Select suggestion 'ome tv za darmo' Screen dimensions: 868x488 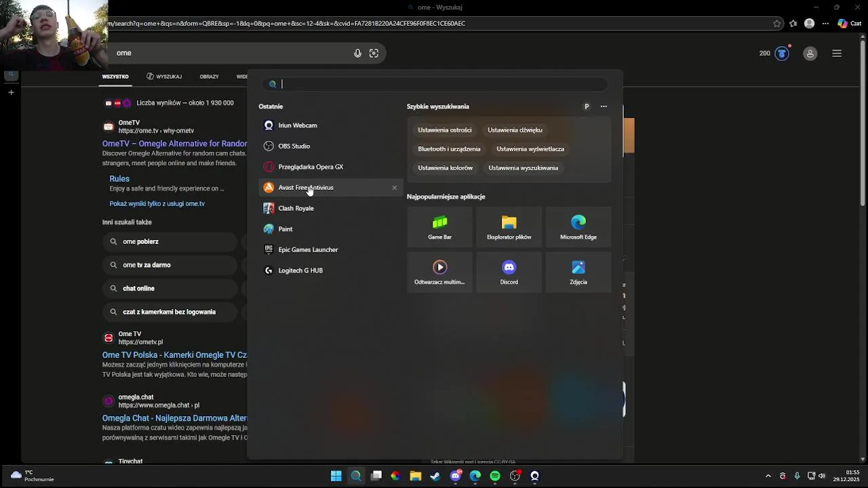[x=170, y=265]
